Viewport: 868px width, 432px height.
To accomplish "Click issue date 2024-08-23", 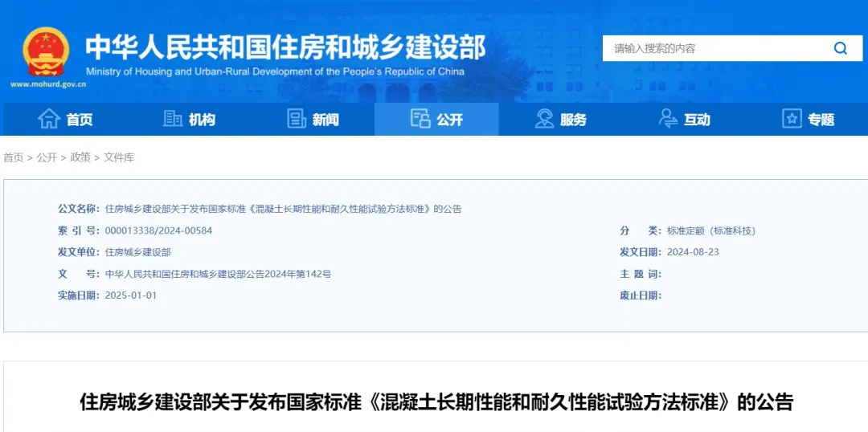I will [693, 252].
